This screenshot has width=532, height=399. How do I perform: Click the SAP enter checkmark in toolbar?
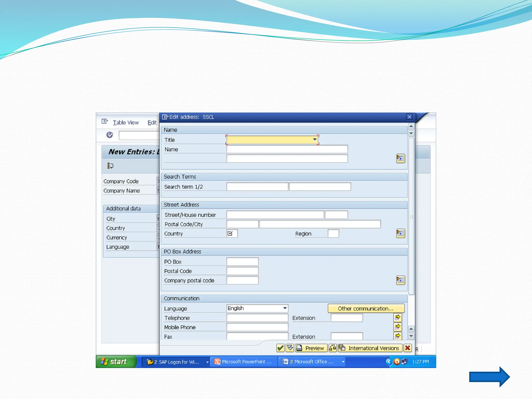click(110, 135)
